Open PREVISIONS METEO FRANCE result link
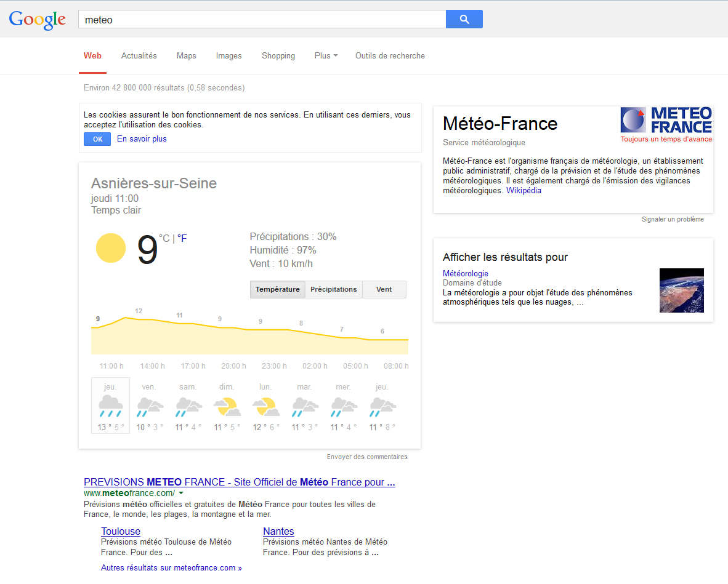The height and width of the screenshot is (584, 728). pyautogui.click(x=239, y=482)
